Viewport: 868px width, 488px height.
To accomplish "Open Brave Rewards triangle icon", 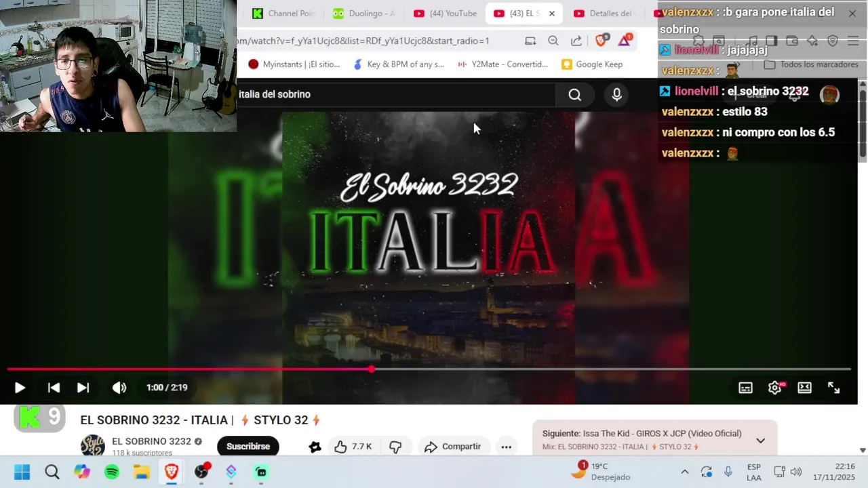I will [x=625, y=40].
